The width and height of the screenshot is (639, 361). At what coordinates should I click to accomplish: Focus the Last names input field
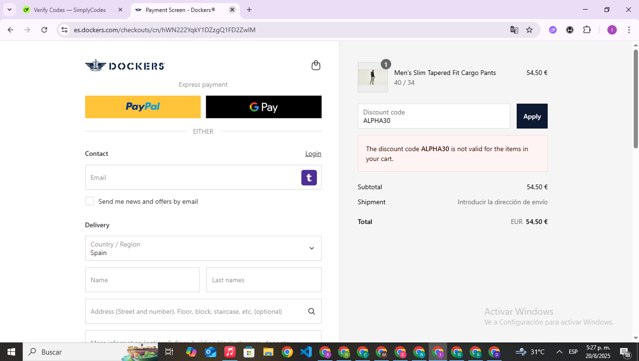tap(264, 280)
